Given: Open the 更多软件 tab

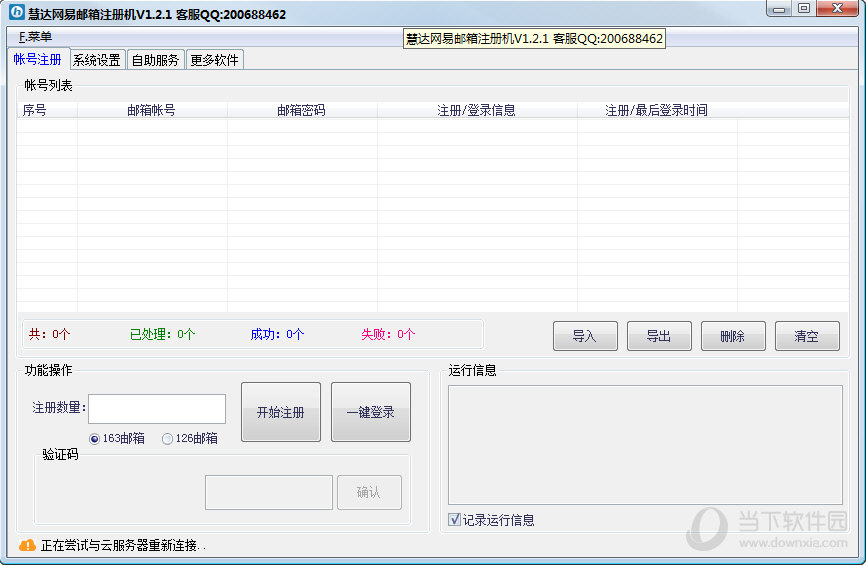Looking at the screenshot, I should (214, 60).
